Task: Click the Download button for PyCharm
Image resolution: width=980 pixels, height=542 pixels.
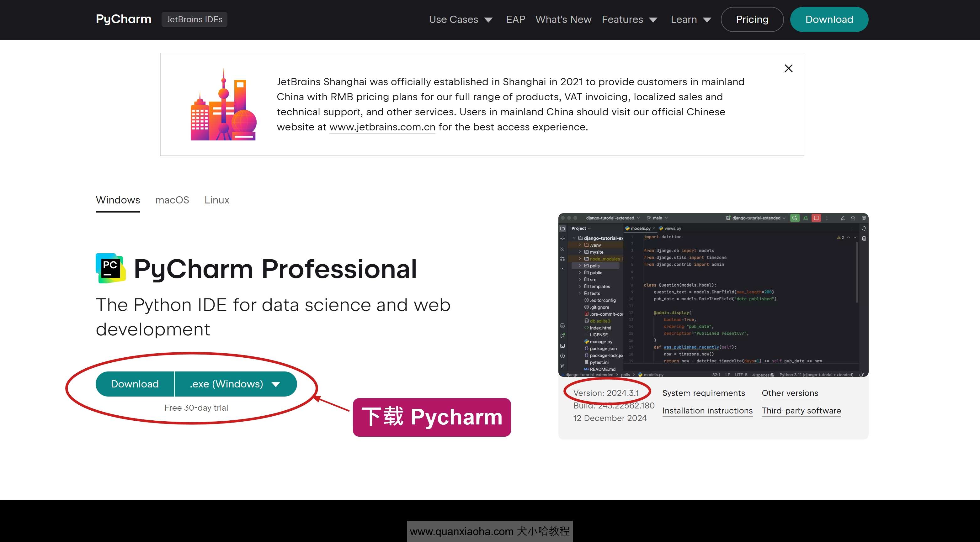Action: pos(134,384)
